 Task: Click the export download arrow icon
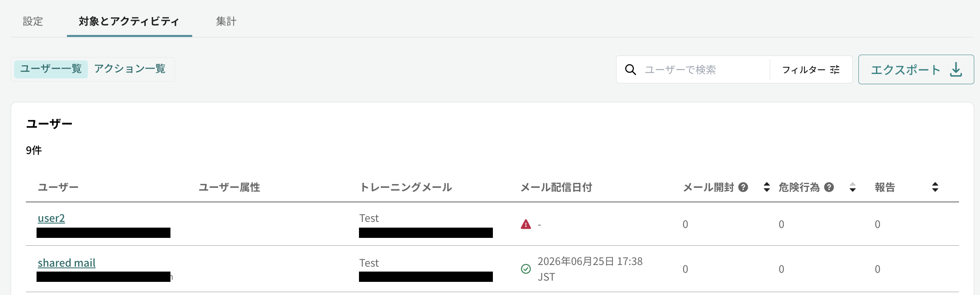click(x=956, y=69)
